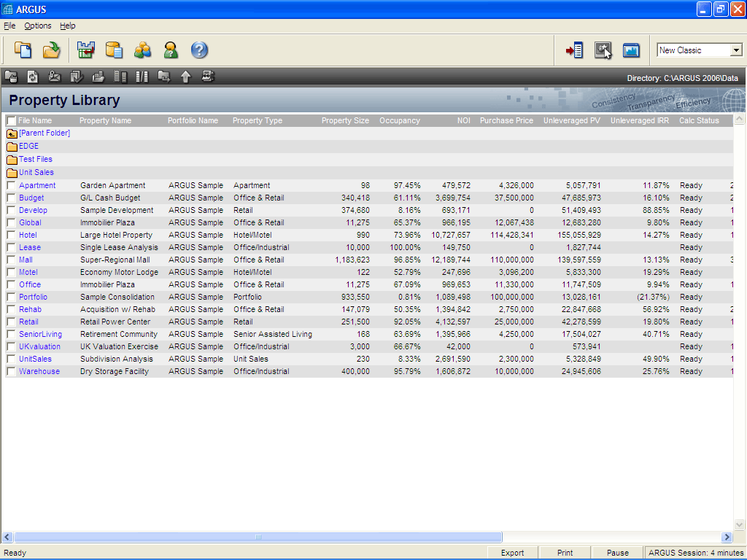The width and height of the screenshot is (747, 560).
Task: Click the horizontal scrollbar thumb
Action: [258, 537]
